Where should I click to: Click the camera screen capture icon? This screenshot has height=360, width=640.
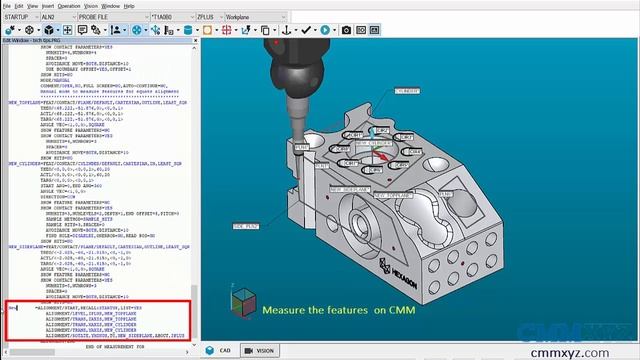click(x=346, y=30)
